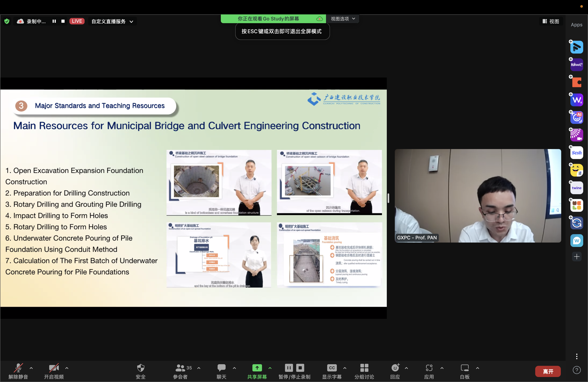Open the Sesh app icon
This screenshot has width=588, height=382.
pos(576,153)
